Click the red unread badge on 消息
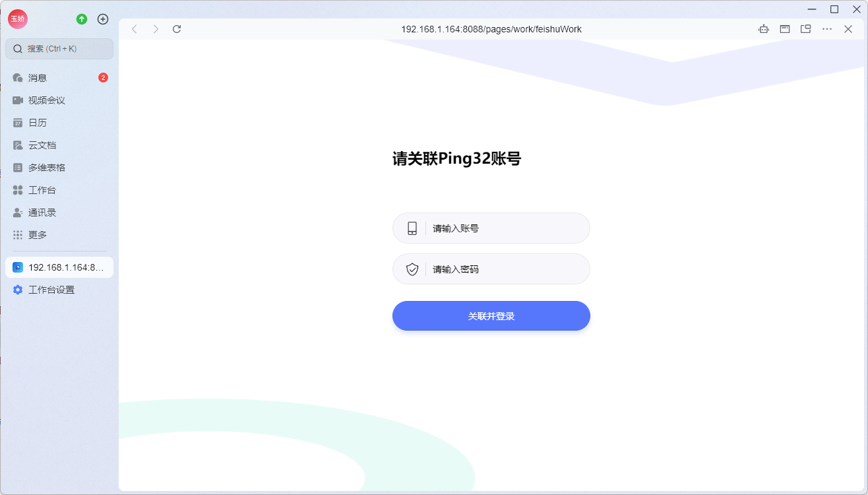The height and width of the screenshot is (495, 868). [103, 78]
